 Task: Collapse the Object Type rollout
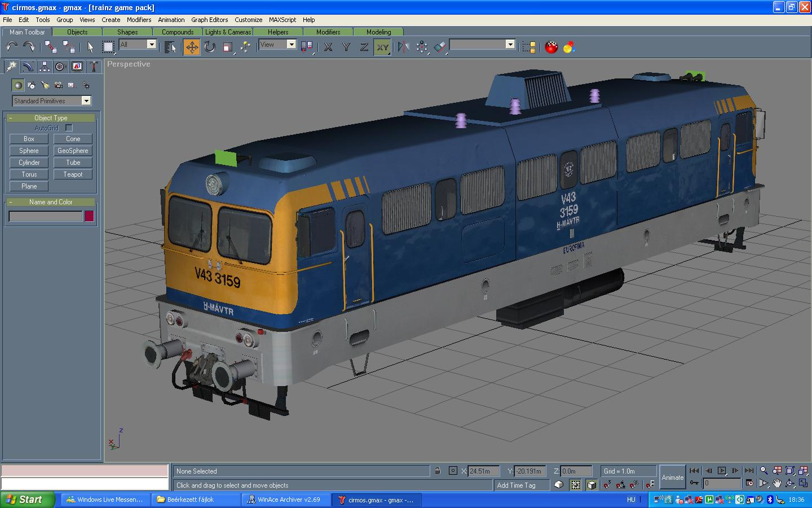tap(51, 118)
